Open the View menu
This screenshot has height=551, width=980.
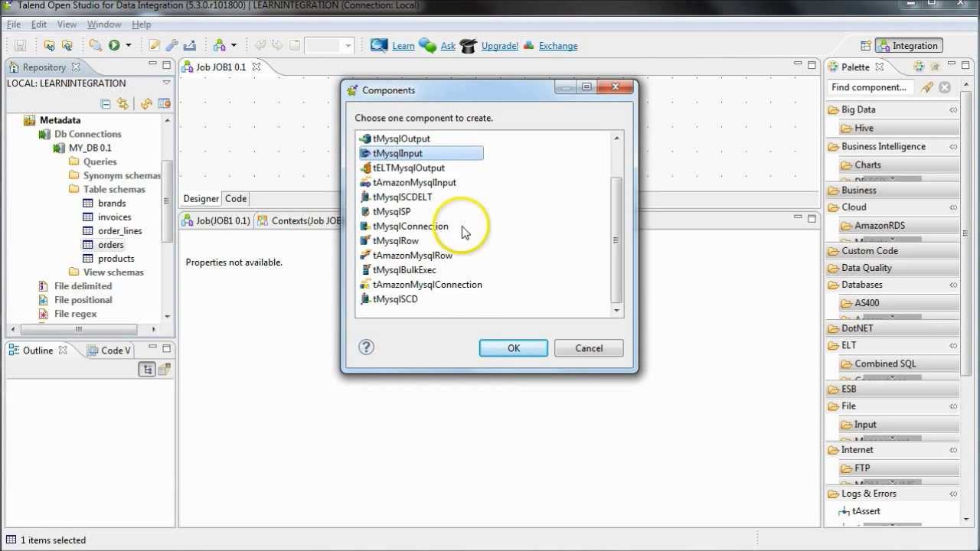[67, 24]
